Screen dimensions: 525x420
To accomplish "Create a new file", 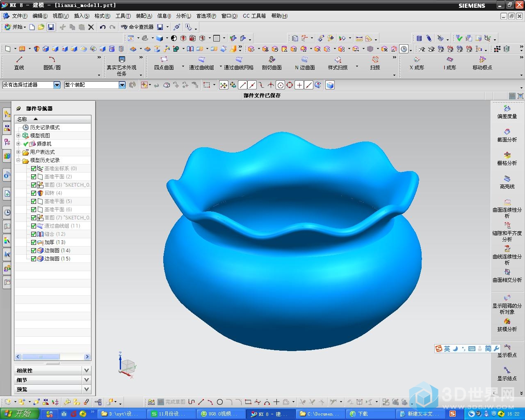I will tap(32, 27).
